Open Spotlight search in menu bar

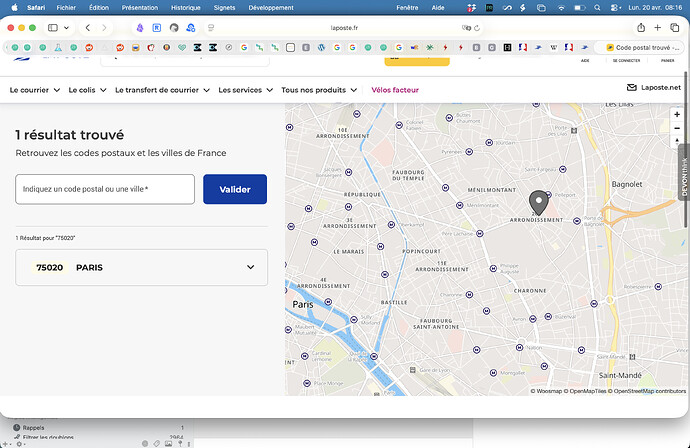pos(597,7)
